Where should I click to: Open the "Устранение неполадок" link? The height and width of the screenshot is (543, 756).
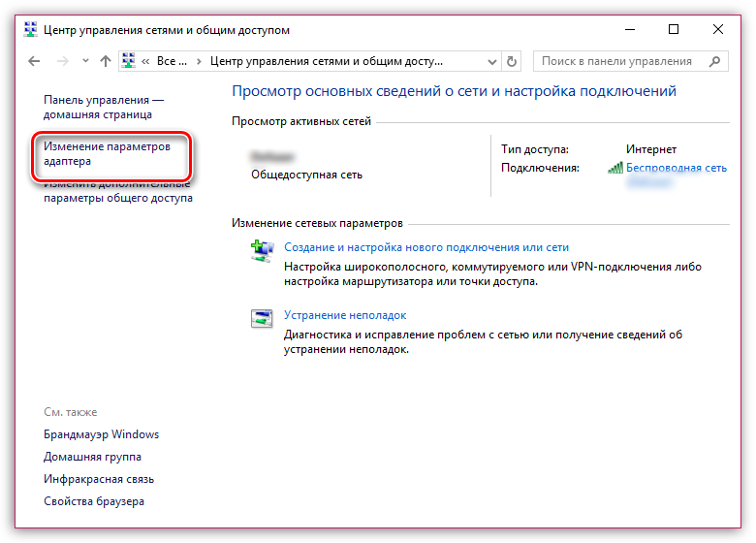point(344,315)
